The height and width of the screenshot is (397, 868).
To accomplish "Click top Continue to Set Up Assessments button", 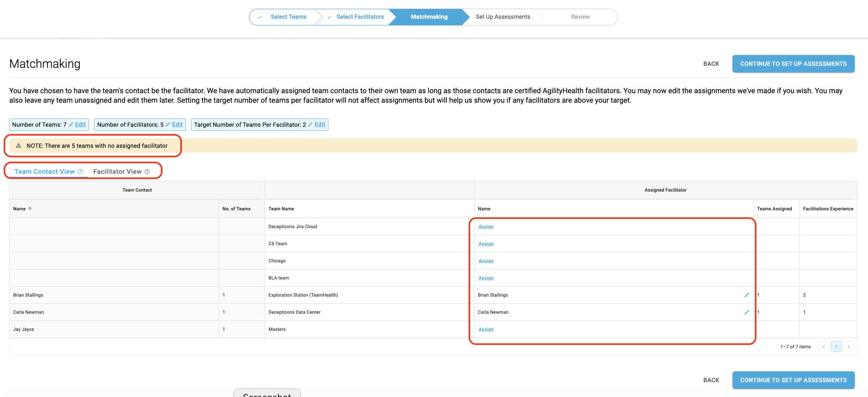I will click(x=793, y=64).
